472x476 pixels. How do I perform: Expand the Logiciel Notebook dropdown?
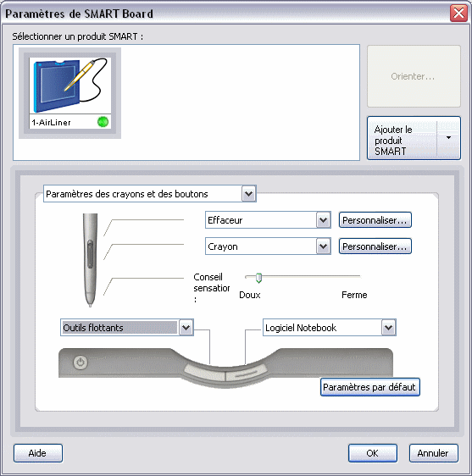tap(388, 328)
